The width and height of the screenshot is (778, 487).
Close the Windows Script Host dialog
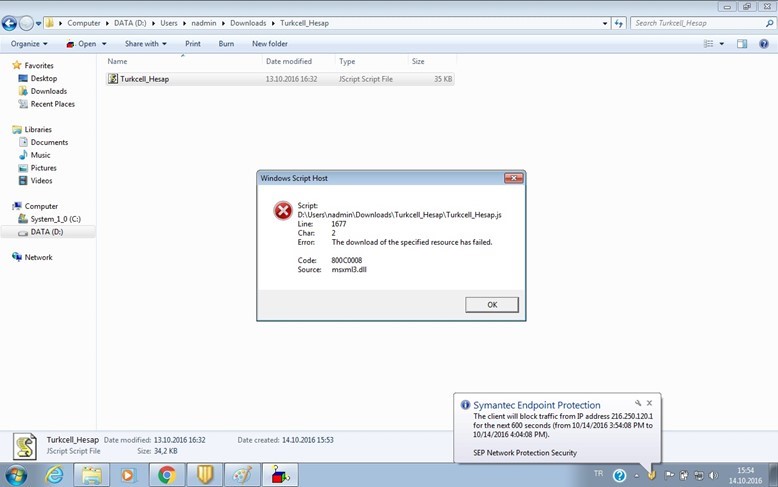pos(514,178)
